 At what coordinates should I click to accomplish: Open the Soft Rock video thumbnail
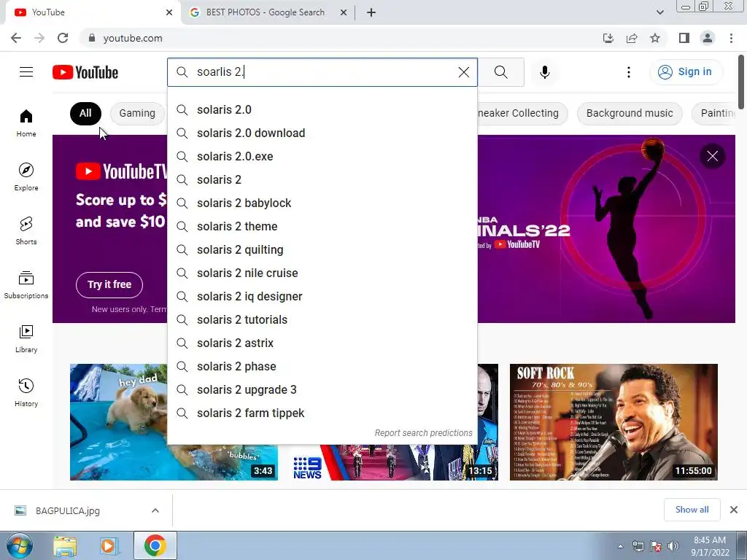(x=614, y=422)
